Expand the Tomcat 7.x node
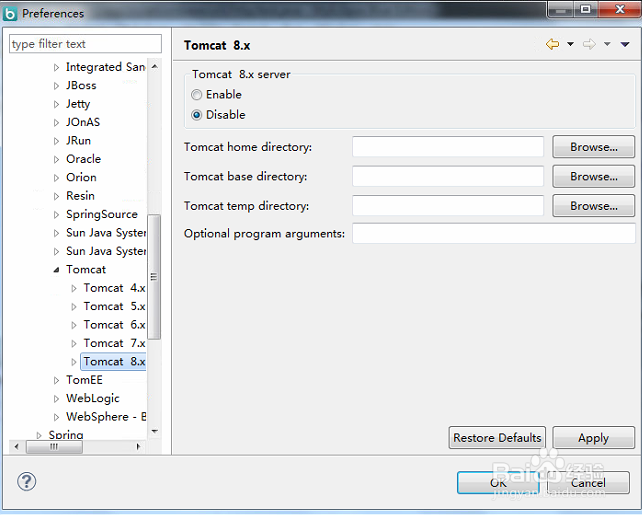Screen dimensions: 642x515 pos(74,344)
